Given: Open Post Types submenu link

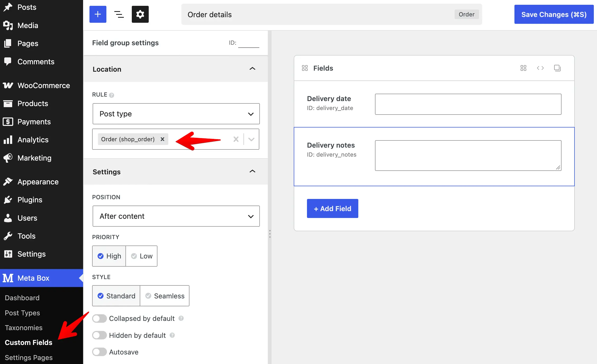Looking at the screenshot, I should coord(22,313).
